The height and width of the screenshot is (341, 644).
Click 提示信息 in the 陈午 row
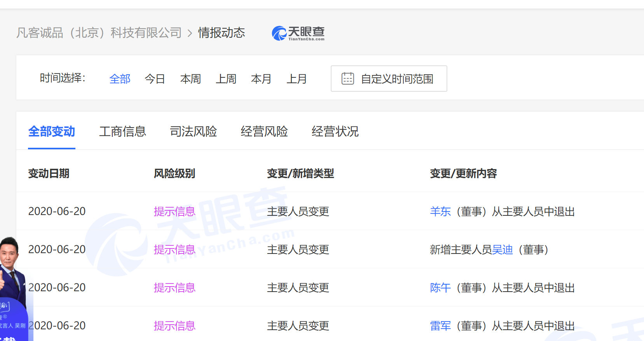click(x=175, y=288)
